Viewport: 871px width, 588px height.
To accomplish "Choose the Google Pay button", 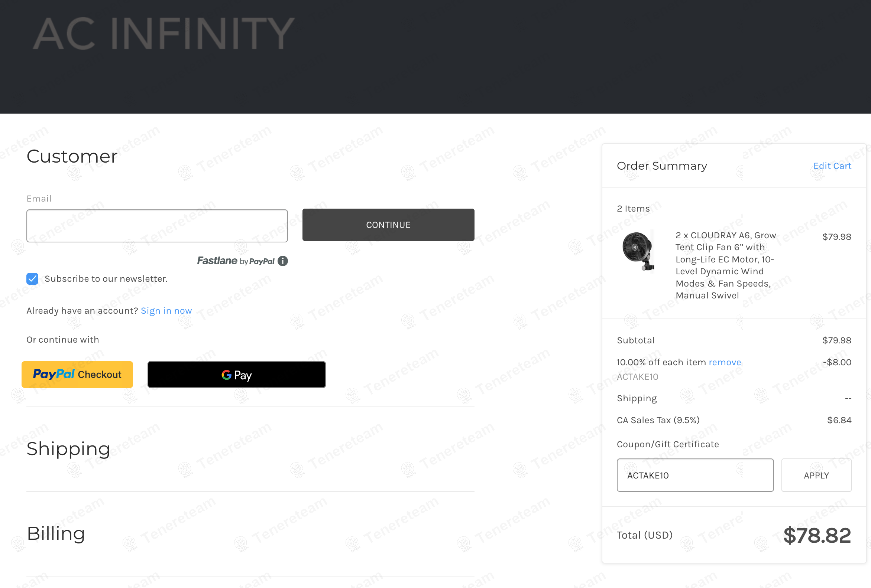I will [x=236, y=375].
